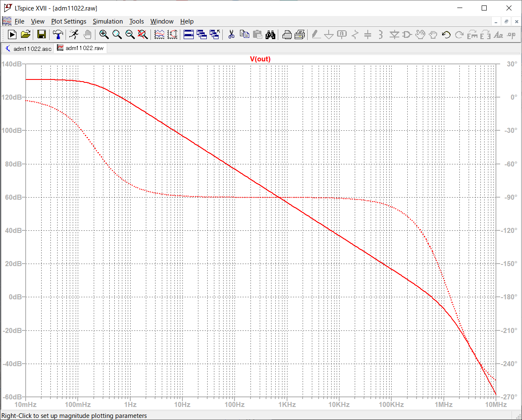
Task: Click the 100mHz frequency axis label
Action: pyautogui.click(x=78, y=404)
